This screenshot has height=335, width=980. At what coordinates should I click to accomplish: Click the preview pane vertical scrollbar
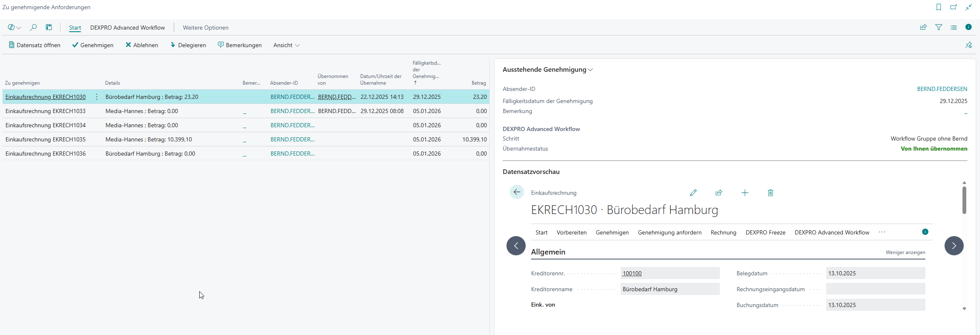(x=964, y=200)
